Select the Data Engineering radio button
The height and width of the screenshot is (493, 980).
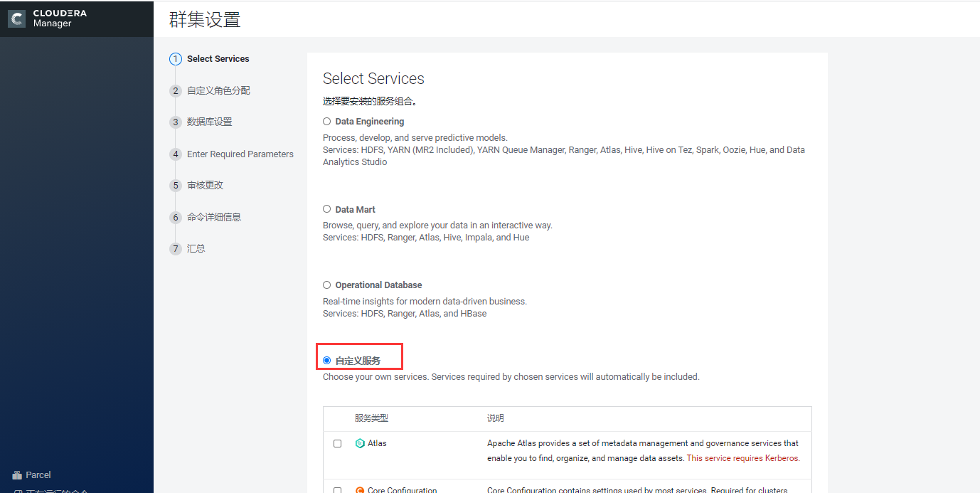point(327,122)
